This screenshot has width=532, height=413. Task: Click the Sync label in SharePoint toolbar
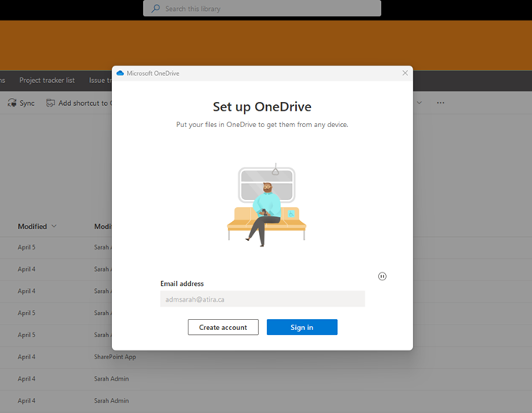pyautogui.click(x=27, y=103)
